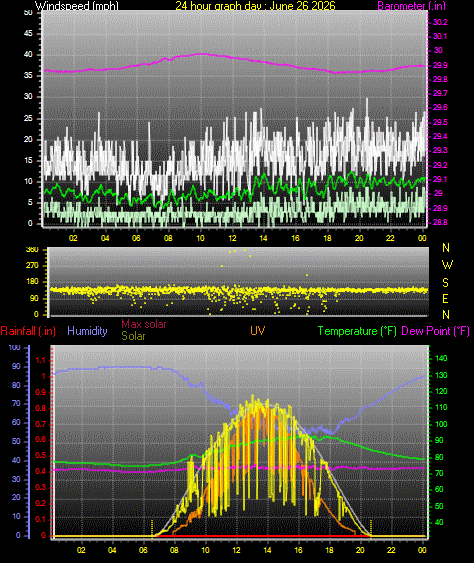Click the 'S' wind direction label
This screenshot has height=563, width=474.
click(445, 283)
